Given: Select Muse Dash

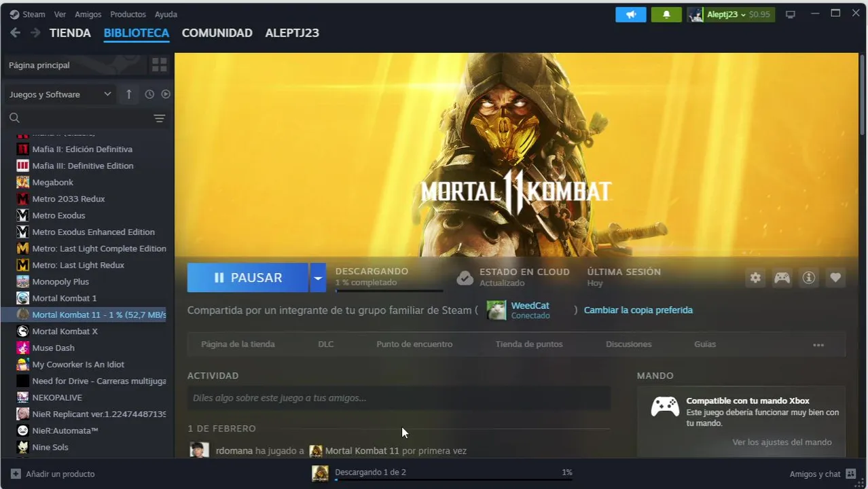Looking at the screenshot, I should click(x=54, y=348).
